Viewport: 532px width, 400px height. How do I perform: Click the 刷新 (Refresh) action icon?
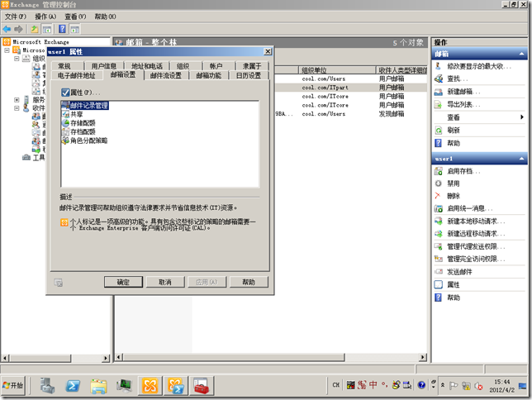point(439,131)
